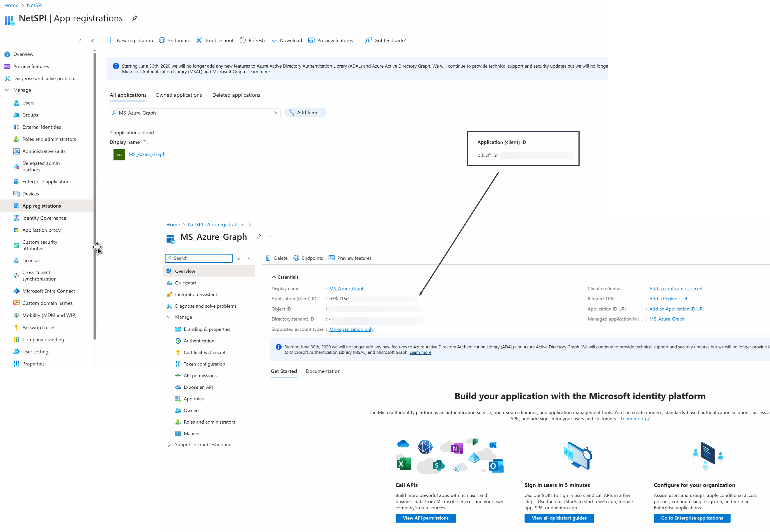Screen dimensions: 770x532
Task: Open Preview features in NetSPI toolbar
Action: click(x=330, y=40)
